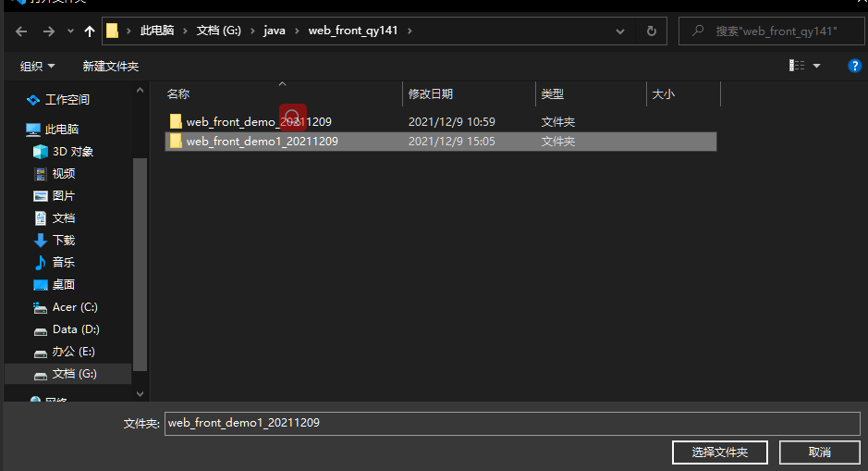Click folder icon of web_front_demo_20211209
This screenshot has height=471, width=868.
point(176,121)
